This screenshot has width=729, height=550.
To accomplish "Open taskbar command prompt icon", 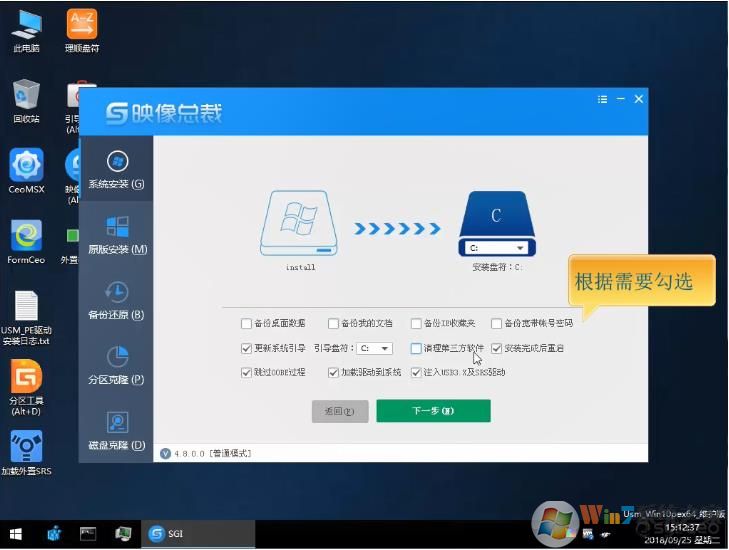I will tap(88, 534).
